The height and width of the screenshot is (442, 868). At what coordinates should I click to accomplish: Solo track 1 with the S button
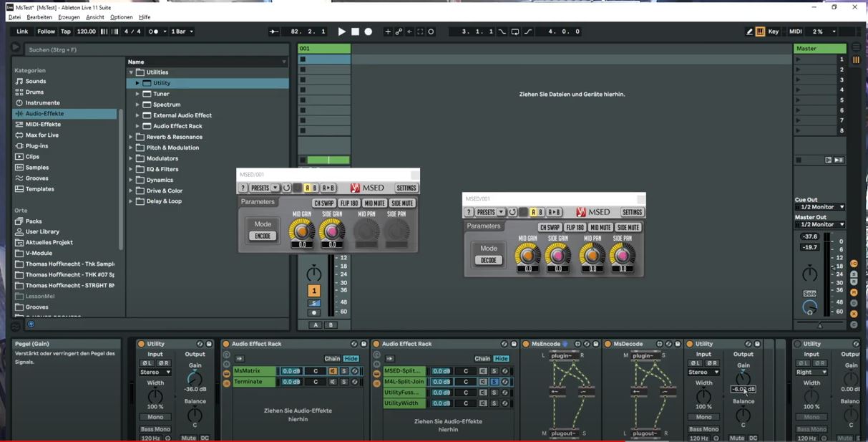313,303
